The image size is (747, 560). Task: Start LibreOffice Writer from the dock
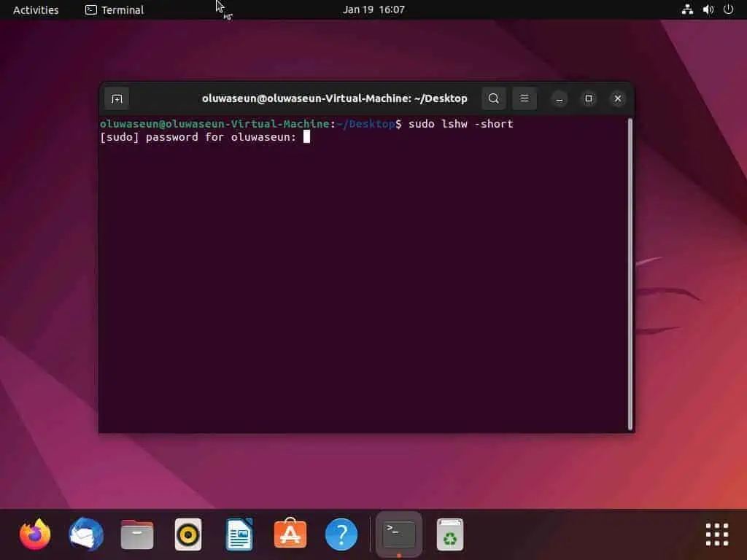239,534
